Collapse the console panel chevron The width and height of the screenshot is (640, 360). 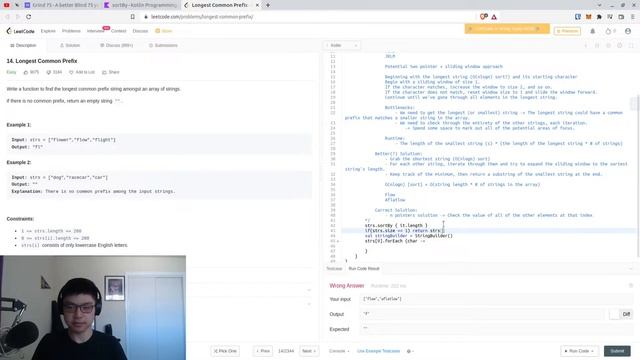point(631,269)
